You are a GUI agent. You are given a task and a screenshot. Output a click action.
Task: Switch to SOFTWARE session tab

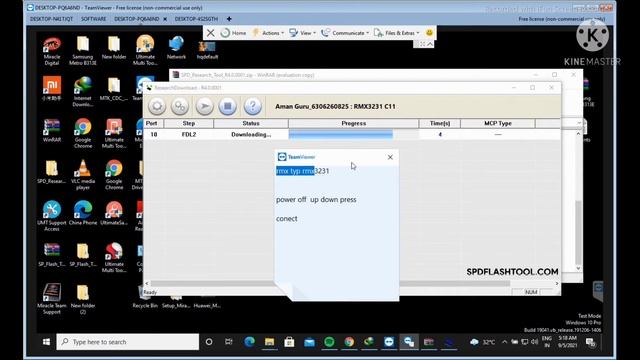pos(93,19)
